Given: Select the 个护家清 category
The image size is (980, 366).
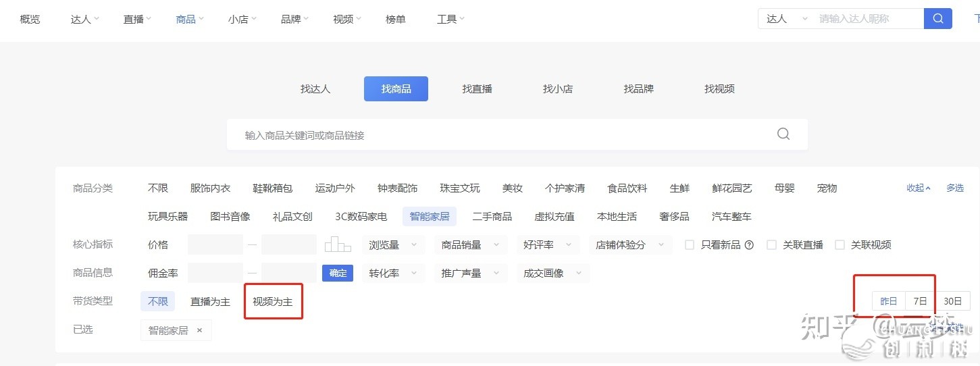Looking at the screenshot, I should point(565,188).
